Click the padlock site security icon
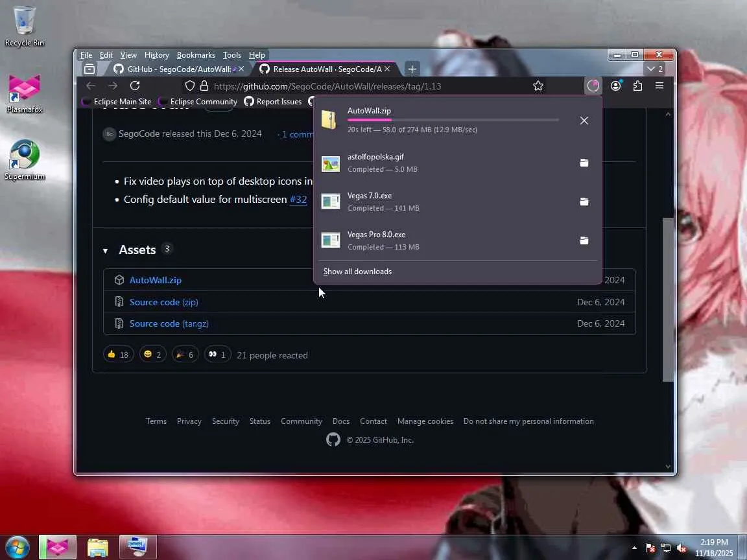Screen dimensions: 747x560 coord(204,86)
